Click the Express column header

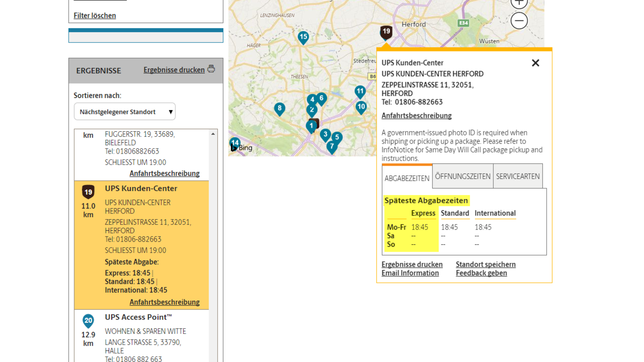click(423, 213)
